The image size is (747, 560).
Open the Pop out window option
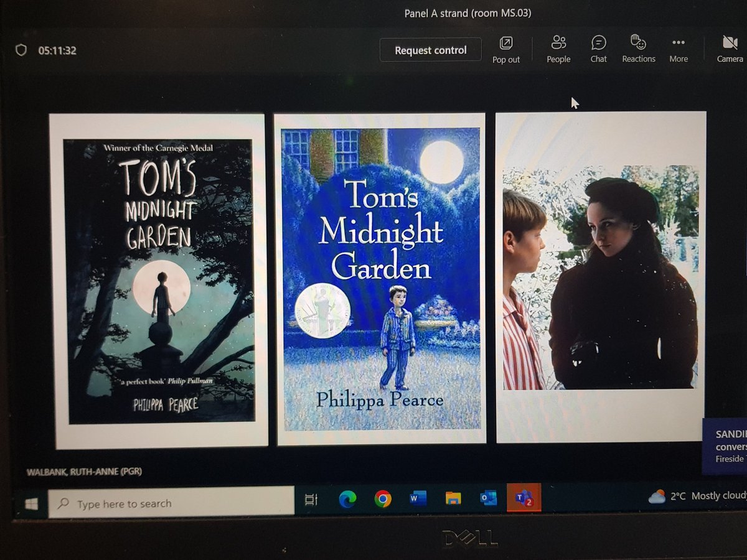(x=506, y=50)
